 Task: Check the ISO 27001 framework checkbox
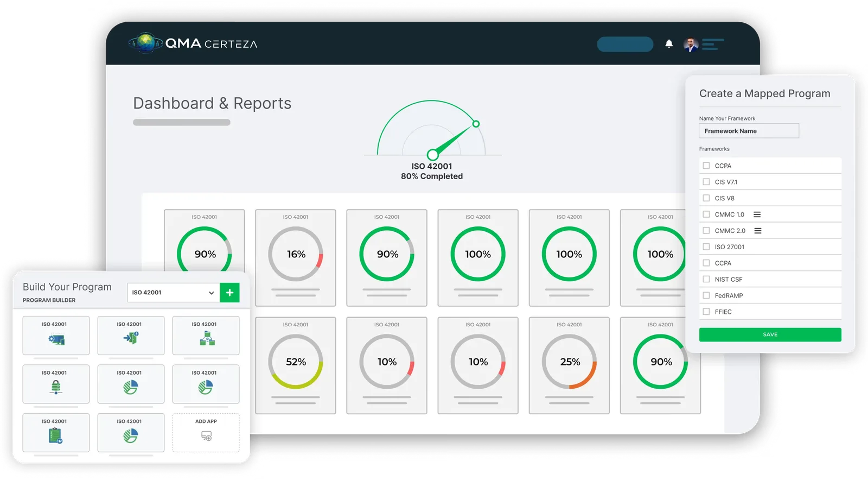706,247
